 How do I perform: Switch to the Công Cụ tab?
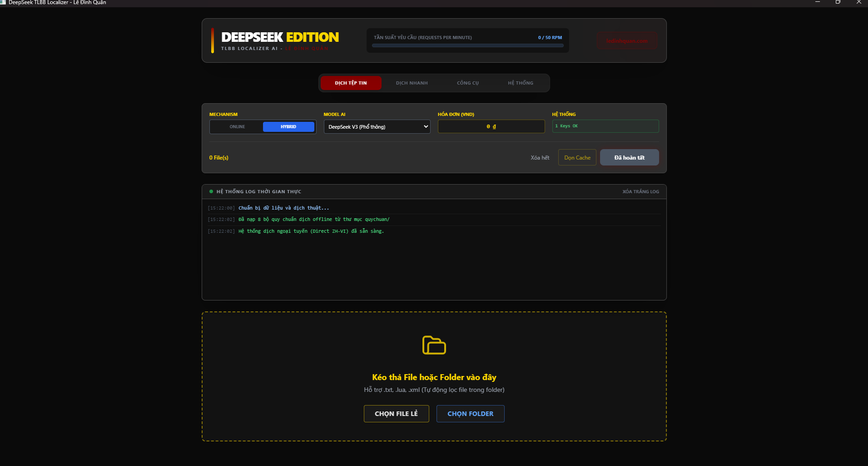tap(468, 83)
